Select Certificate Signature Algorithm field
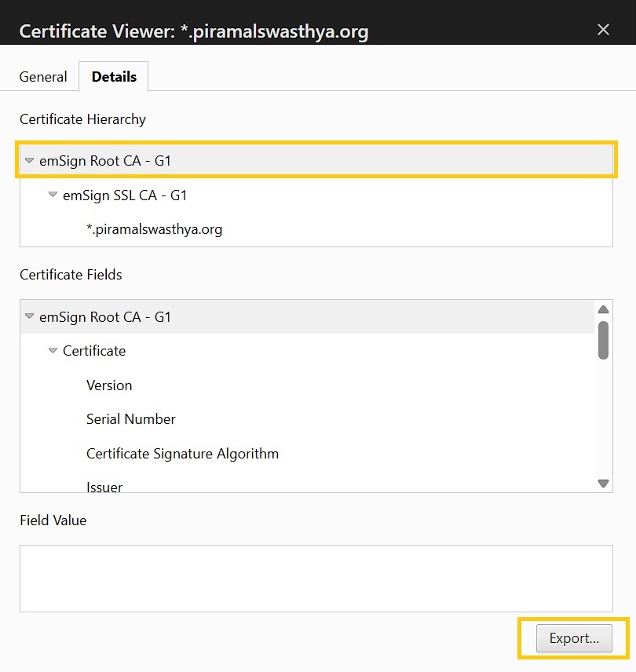 [183, 454]
